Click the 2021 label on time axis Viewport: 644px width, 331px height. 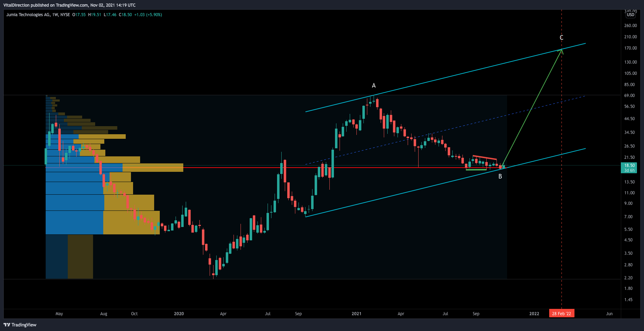pos(356,314)
